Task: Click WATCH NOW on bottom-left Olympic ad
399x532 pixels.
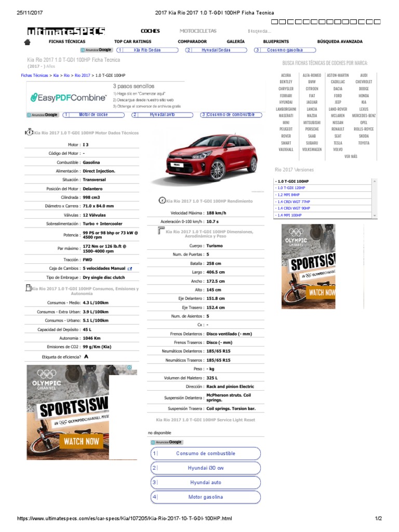Action: coord(82,442)
